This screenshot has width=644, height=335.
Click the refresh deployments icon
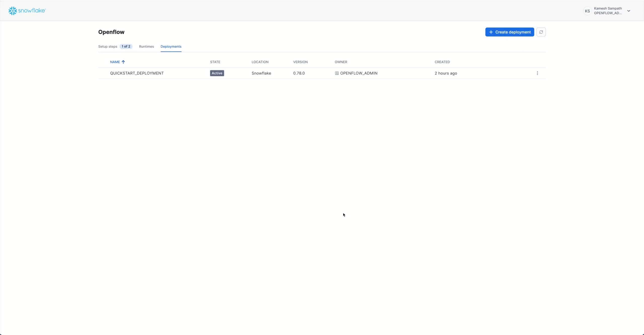(541, 32)
